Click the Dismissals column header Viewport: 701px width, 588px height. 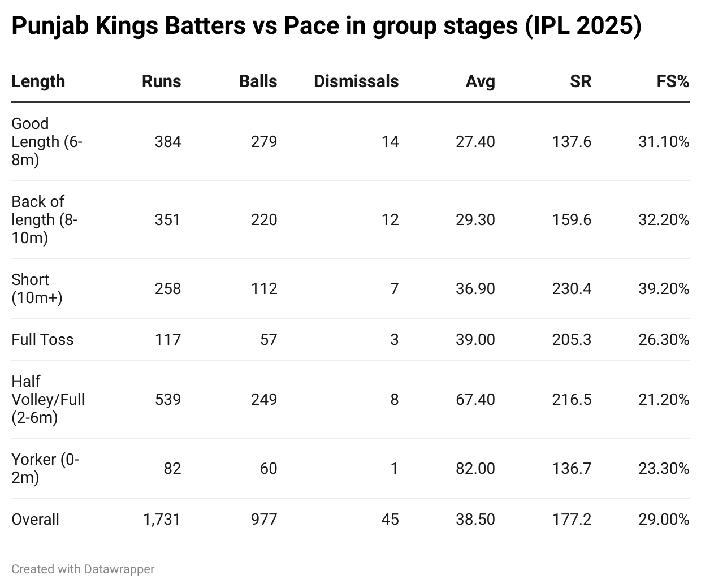[356, 81]
